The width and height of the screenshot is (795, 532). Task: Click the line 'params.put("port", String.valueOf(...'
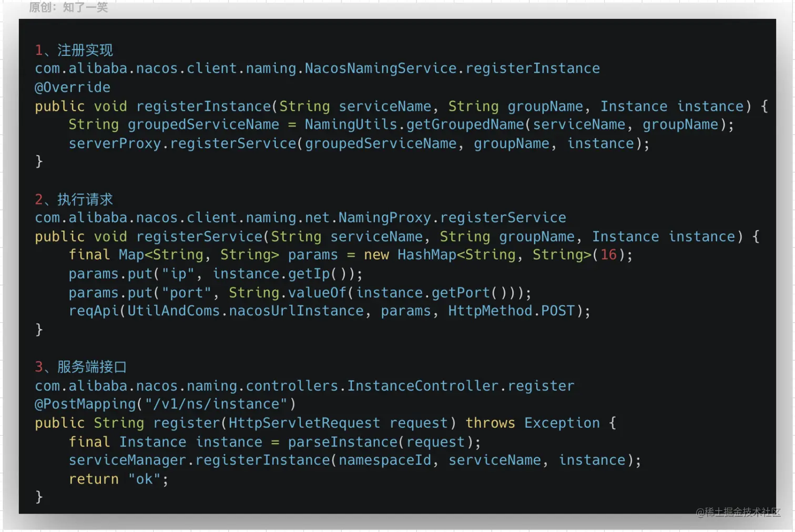coord(300,293)
